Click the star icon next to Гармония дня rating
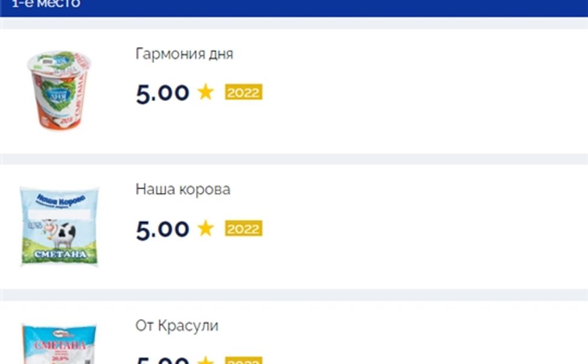 point(205,93)
